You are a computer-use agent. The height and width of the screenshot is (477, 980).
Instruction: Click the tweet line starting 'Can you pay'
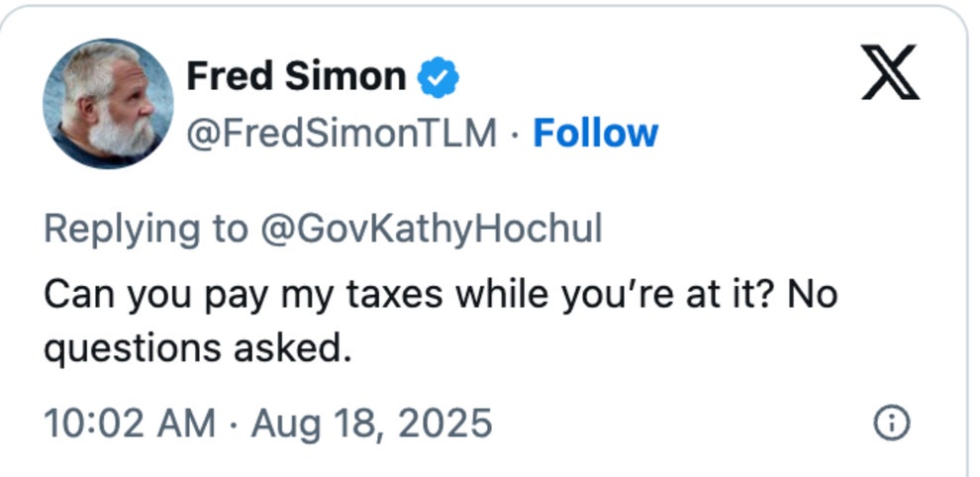point(440,294)
